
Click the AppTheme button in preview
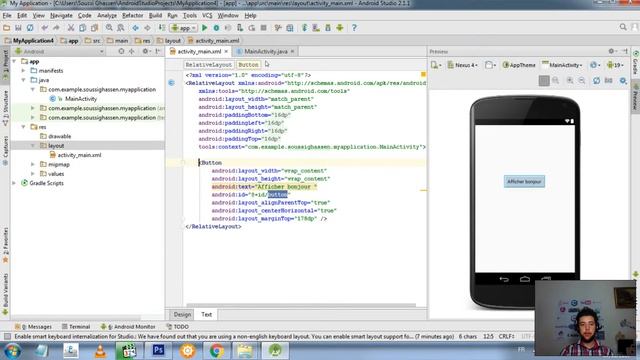(x=519, y=65)
